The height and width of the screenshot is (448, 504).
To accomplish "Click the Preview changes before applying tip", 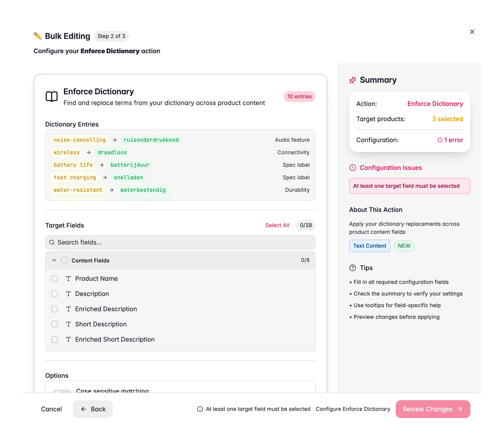I will pos(396,317).
